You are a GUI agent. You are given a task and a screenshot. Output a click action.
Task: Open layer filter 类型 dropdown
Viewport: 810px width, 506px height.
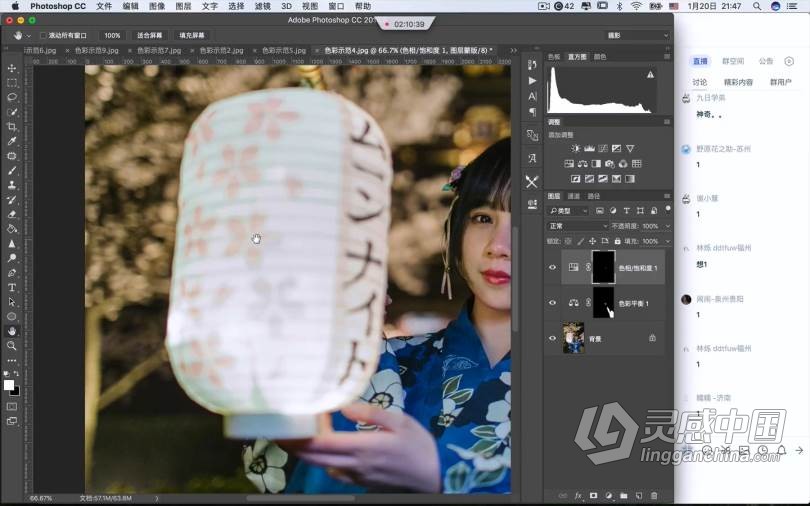click(x=568, y=211)
